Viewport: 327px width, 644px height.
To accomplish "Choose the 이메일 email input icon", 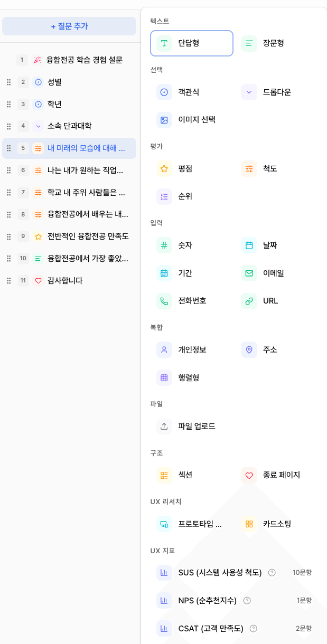I will (x=248, y=273).
